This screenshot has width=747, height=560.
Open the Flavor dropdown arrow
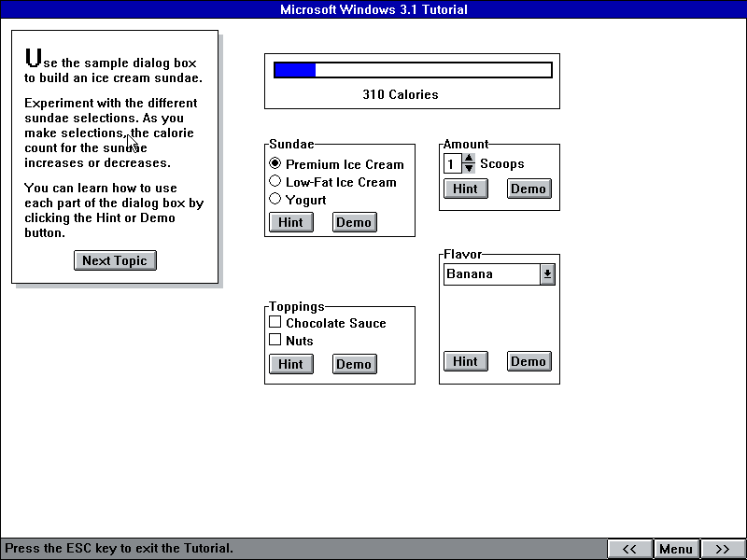[547, 274]
